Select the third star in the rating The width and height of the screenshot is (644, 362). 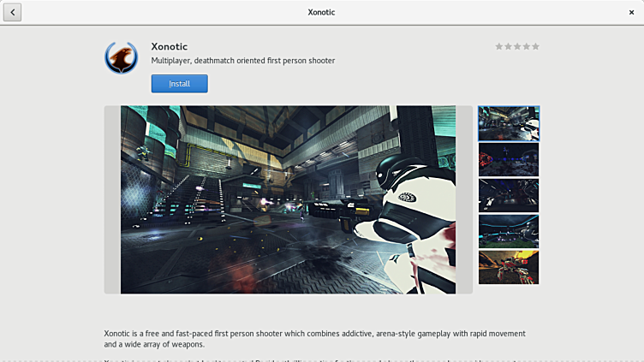(x=517, y=46)
